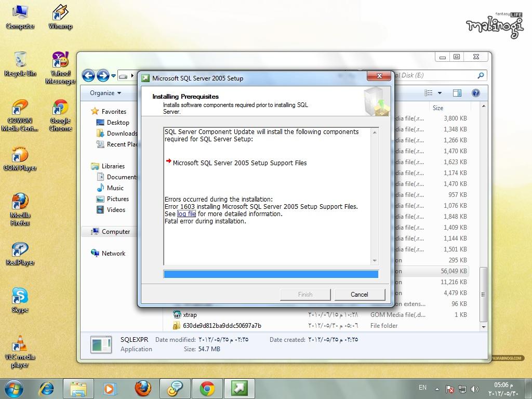Close the SQL Server 2005 Setup dialog
Viewport: 532px width, 399px height.
pos(379,76)
